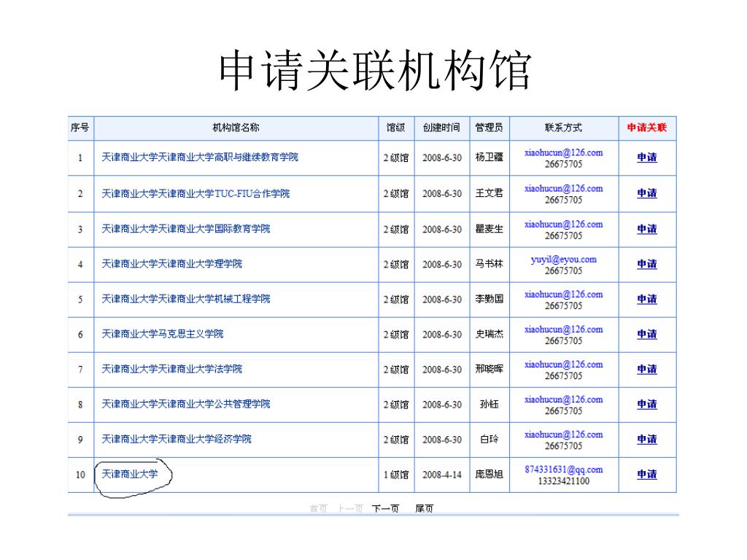Select administrator name 邢晓晖
Screen dimensions: 747x560
click(x=489, y=369)
